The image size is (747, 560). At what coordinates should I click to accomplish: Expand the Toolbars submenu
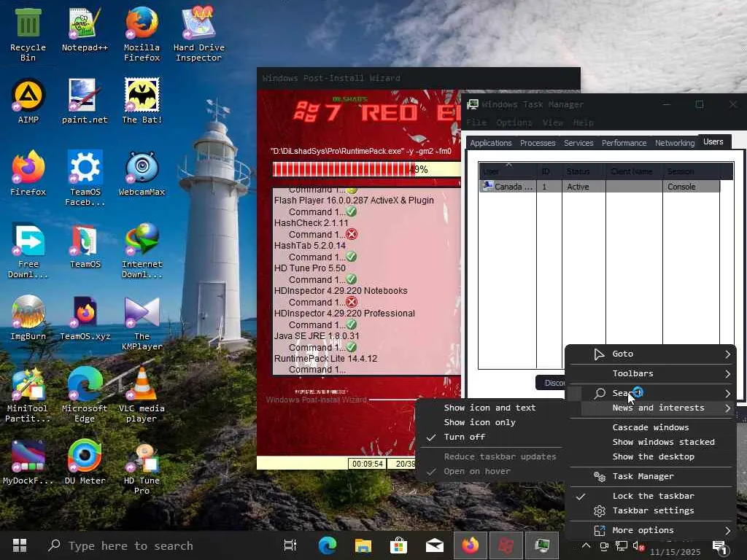click(651, 374)
